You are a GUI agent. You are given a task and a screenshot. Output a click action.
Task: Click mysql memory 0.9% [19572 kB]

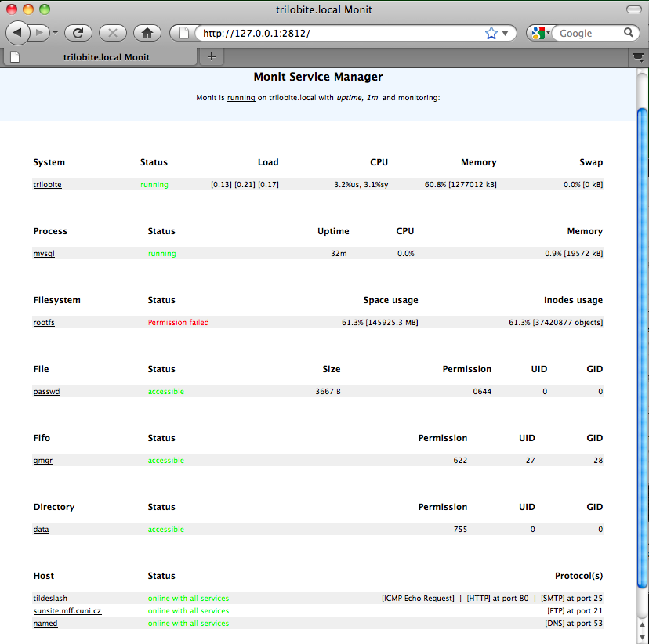tap(574, 254)
